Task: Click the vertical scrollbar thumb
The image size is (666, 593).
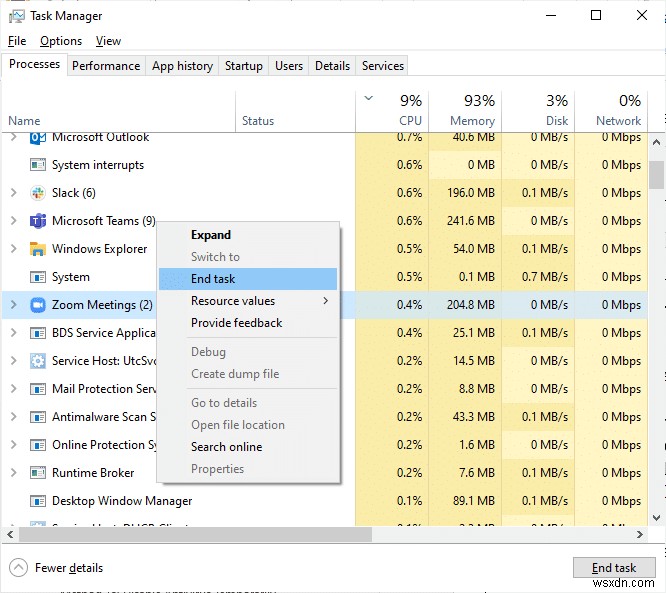Action: 656,175
